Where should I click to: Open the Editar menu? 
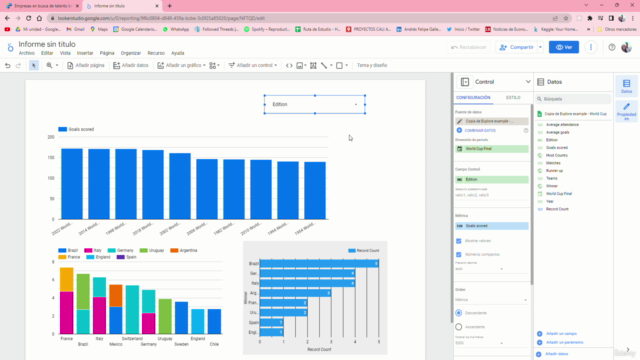(47, 53)
